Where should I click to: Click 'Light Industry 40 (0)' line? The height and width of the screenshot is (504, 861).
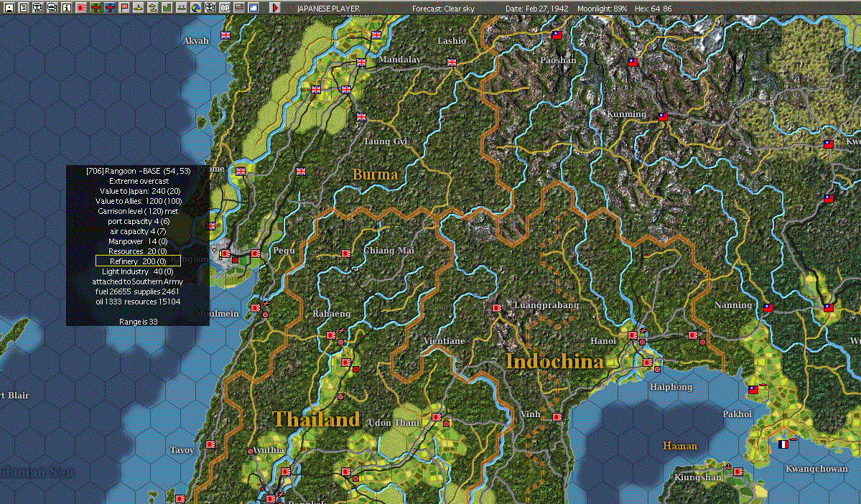point(138,271)
